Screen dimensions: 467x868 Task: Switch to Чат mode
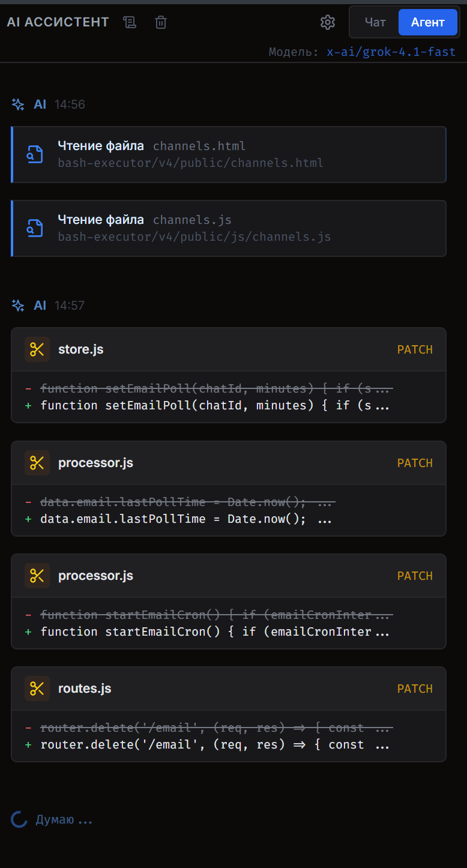click(x=375, y=22)
